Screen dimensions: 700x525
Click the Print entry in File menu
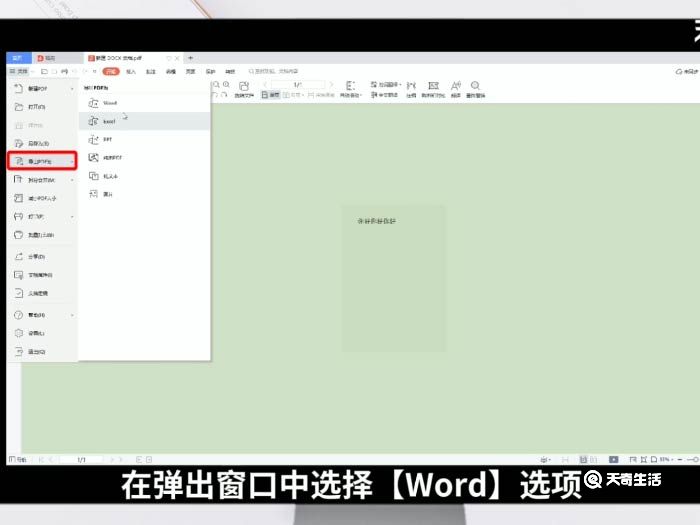pos(42,217)
